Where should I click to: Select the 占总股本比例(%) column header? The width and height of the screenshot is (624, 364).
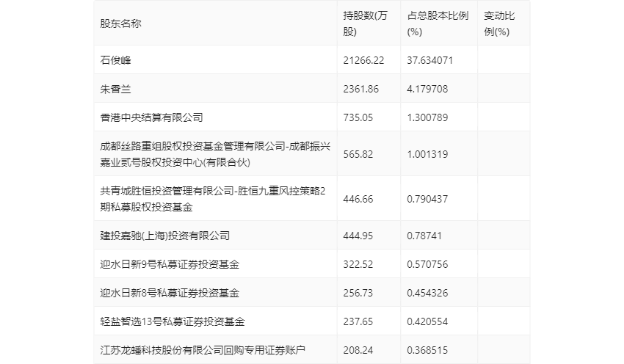click(438, 24)
